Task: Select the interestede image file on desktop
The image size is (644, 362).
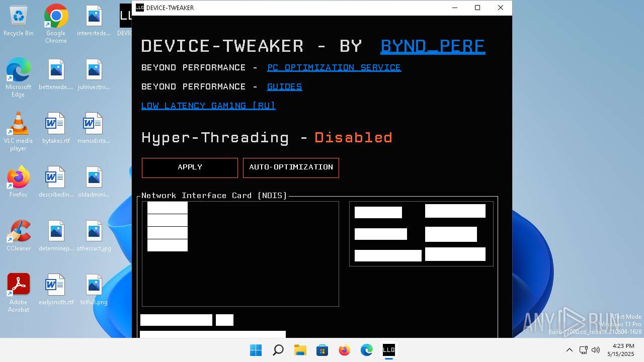Action: 94,21
